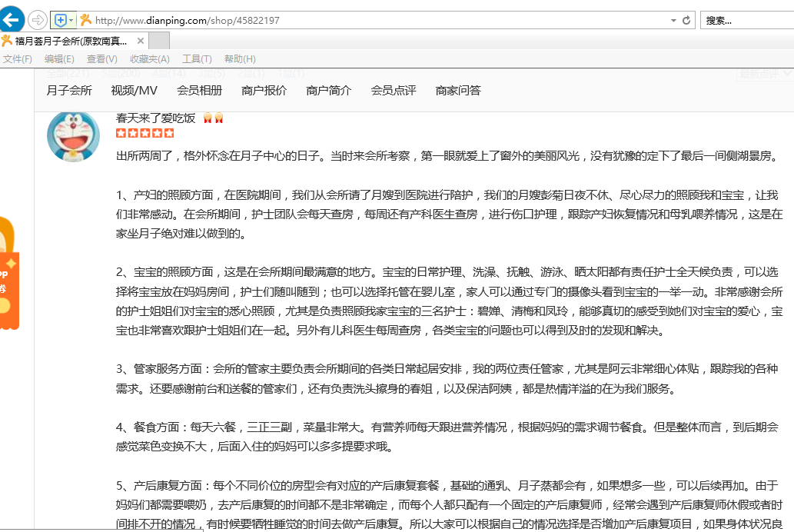Click the five-star rating icons
794x532 pixels.
coord(145,133)
